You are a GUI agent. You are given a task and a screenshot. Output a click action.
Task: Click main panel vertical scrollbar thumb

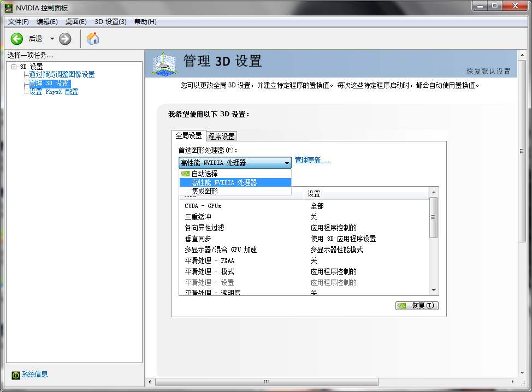coord(522,151)
